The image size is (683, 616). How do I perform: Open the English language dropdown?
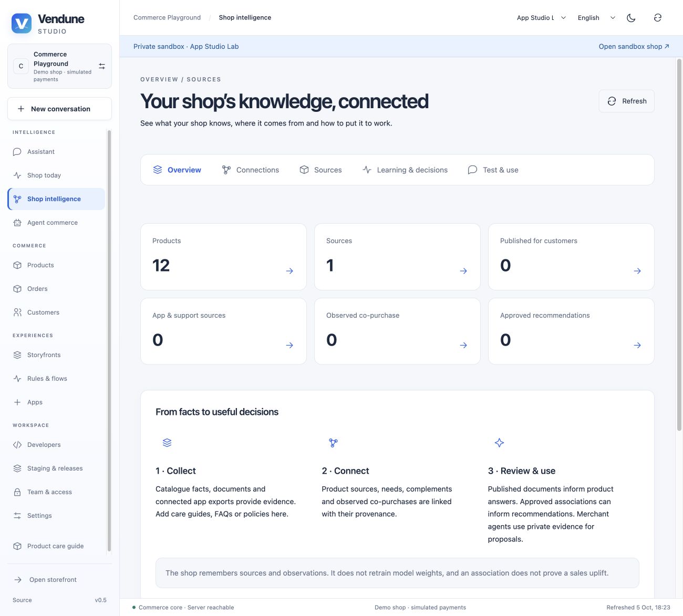pos(596,18)
